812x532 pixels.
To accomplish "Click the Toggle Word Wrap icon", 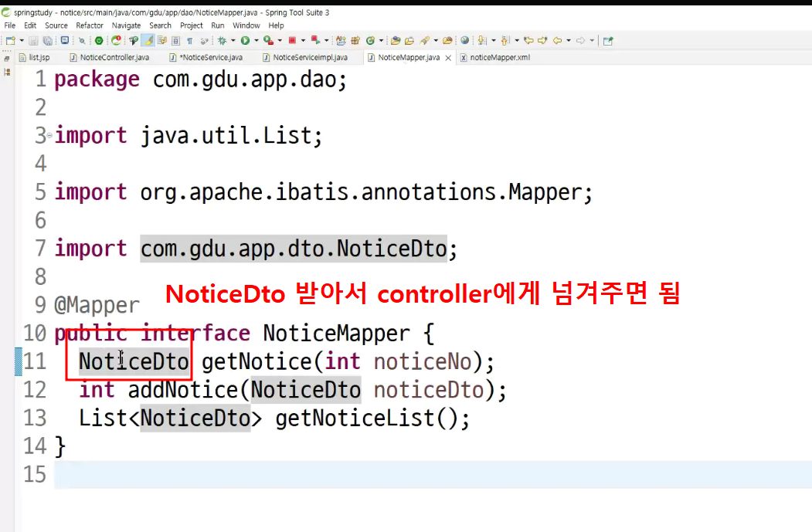I will coord(162,40).
